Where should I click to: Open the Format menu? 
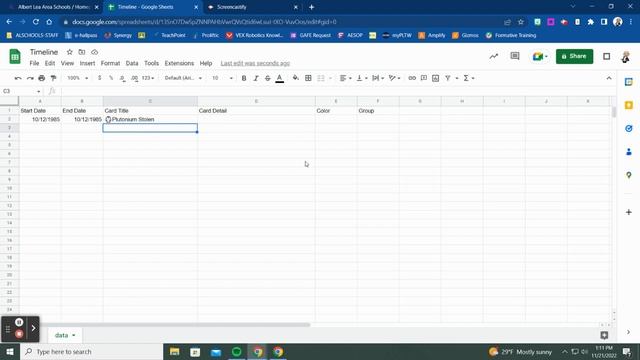(110, 63)
